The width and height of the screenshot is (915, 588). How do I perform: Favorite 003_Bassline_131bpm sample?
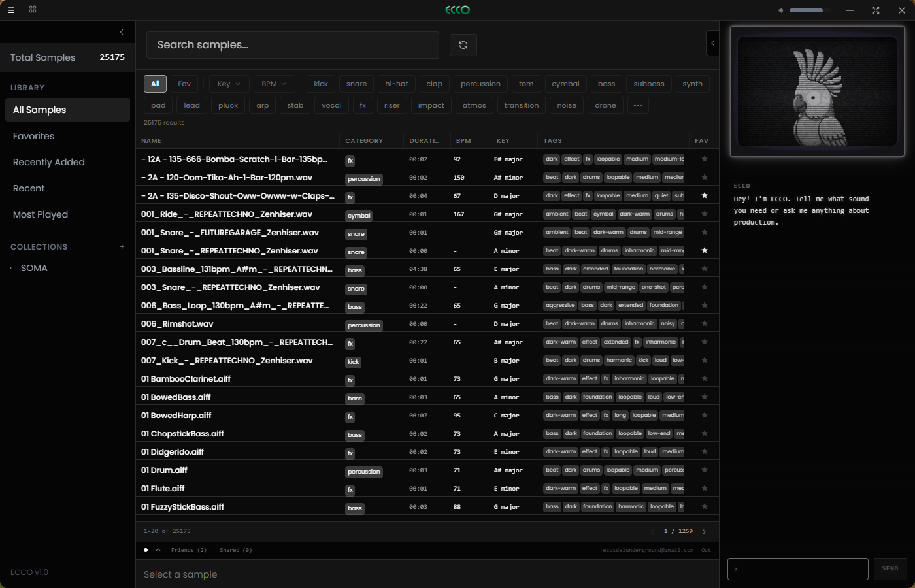tap(704, 269)
